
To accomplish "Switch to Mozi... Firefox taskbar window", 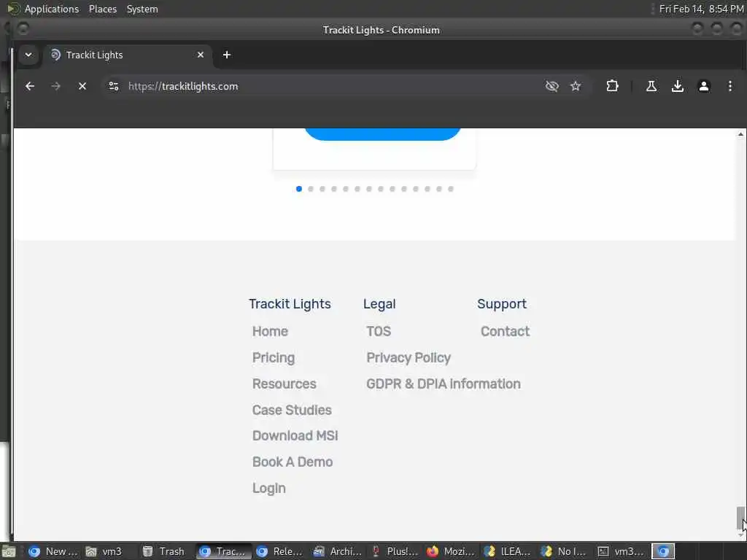I will click(x=451, y=551).
